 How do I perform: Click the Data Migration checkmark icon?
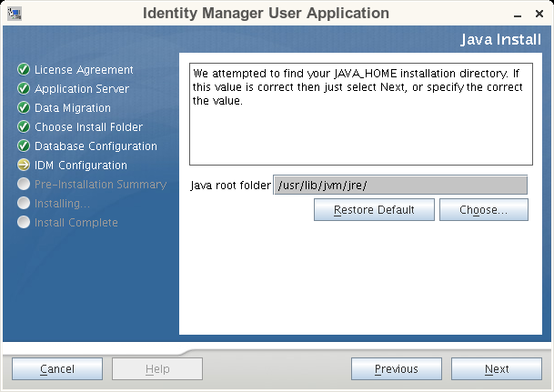[24, 108]
